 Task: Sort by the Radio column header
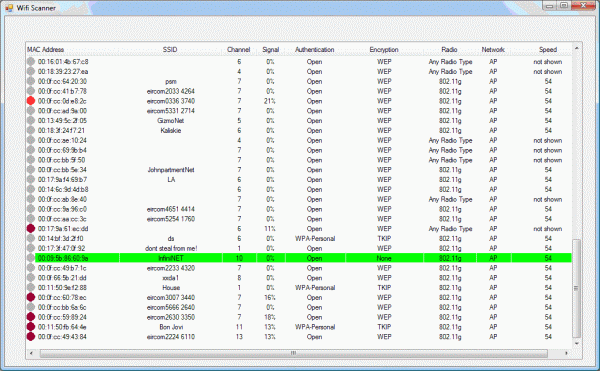tap(449, 50)
